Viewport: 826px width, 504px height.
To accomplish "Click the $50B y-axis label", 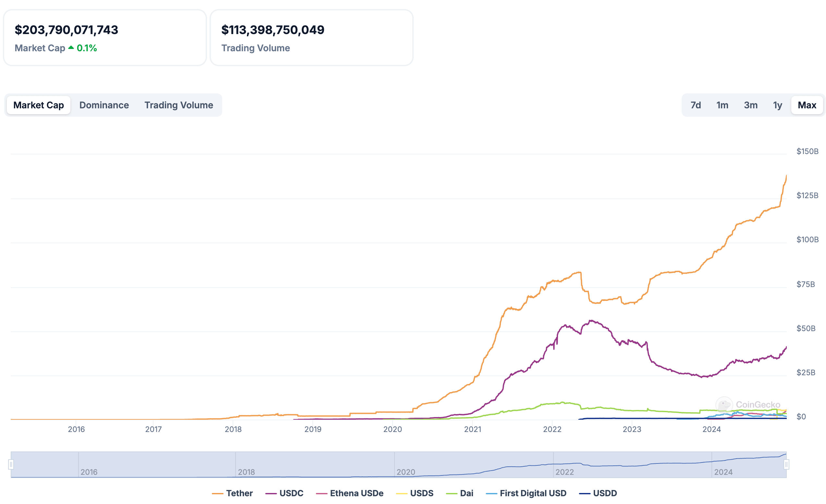I will coord(806,329).
